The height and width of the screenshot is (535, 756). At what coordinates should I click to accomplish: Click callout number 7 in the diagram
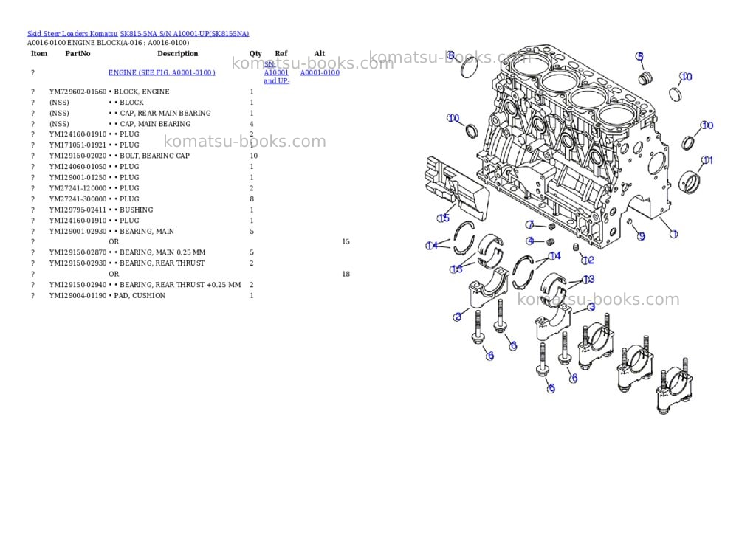(530, 224)
